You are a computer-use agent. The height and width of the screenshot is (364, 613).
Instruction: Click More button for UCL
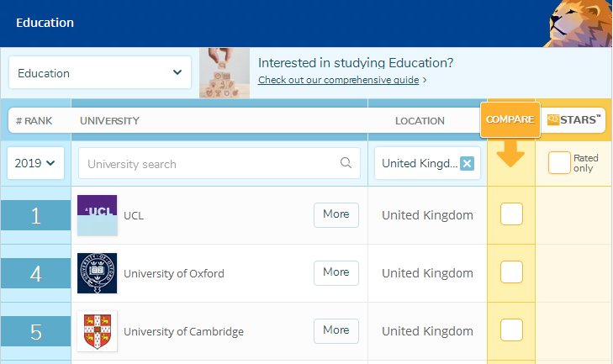336,214
